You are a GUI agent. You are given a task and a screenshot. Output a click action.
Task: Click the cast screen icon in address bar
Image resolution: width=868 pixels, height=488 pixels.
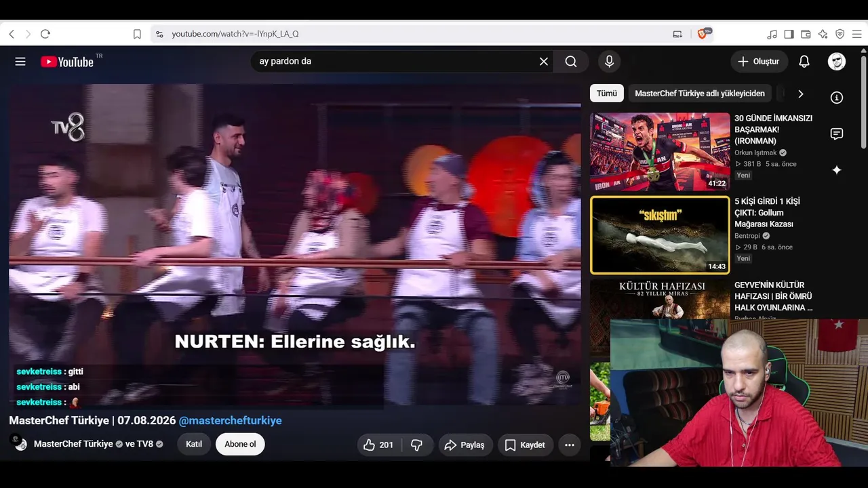pos(677,34)
